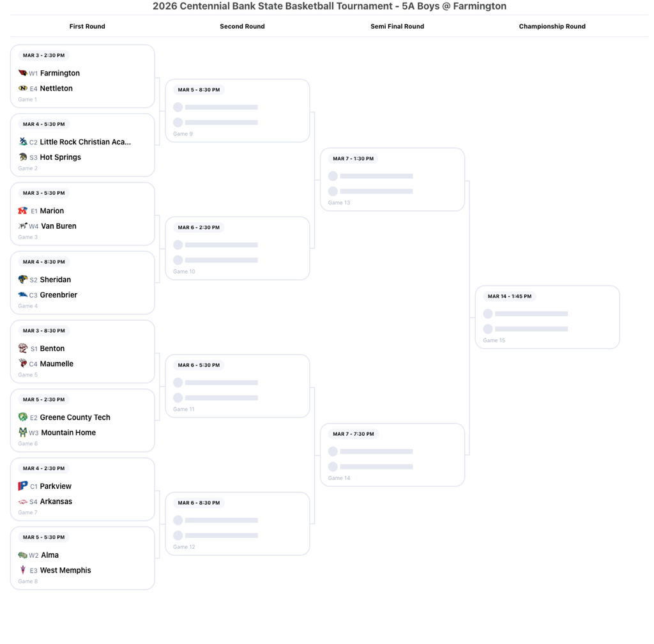Click the Benton team logo
The image size is (654, 644).
[24, 348]
